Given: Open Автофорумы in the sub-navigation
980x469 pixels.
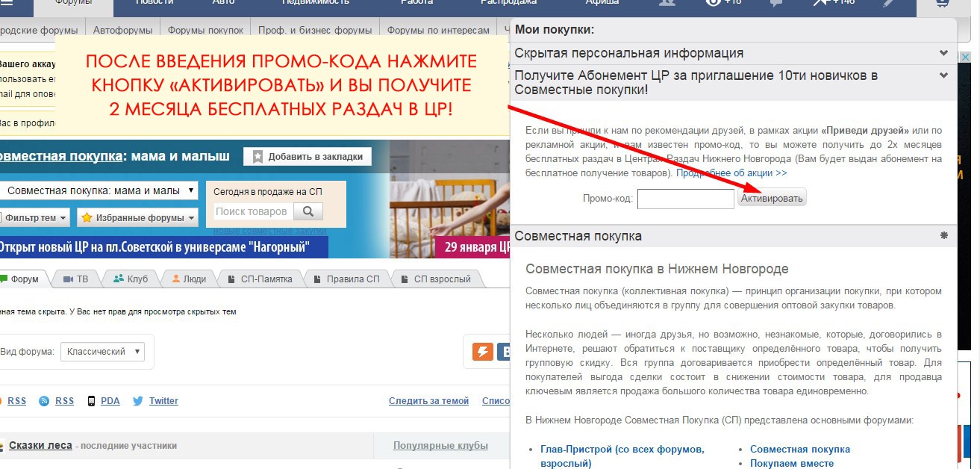Looking at the screenshot, I should pos(122,31).
